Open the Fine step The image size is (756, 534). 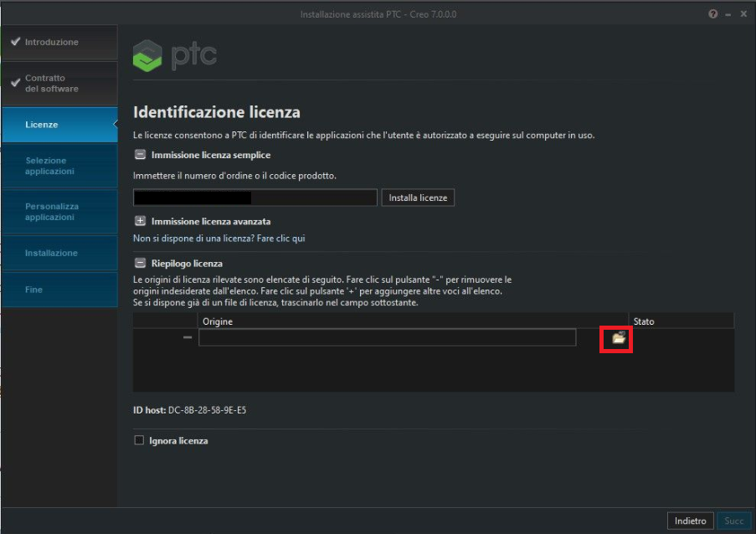pos(59,289)
